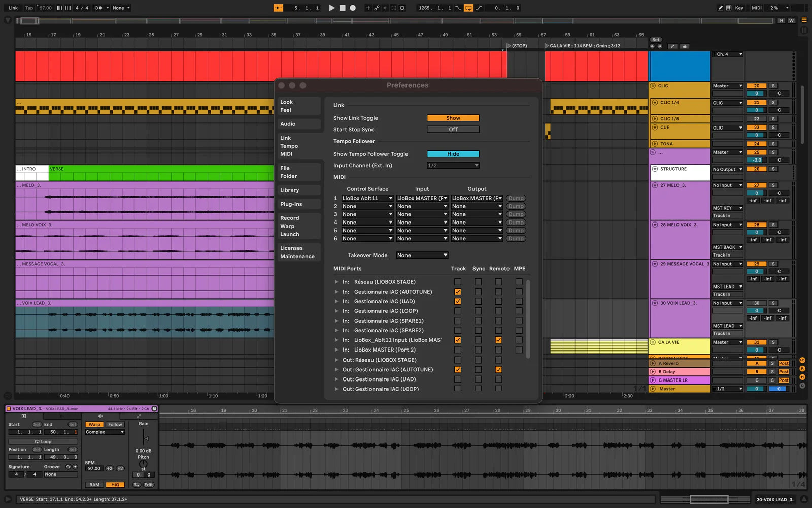Click the Edit button in clip view

[148, 485]
